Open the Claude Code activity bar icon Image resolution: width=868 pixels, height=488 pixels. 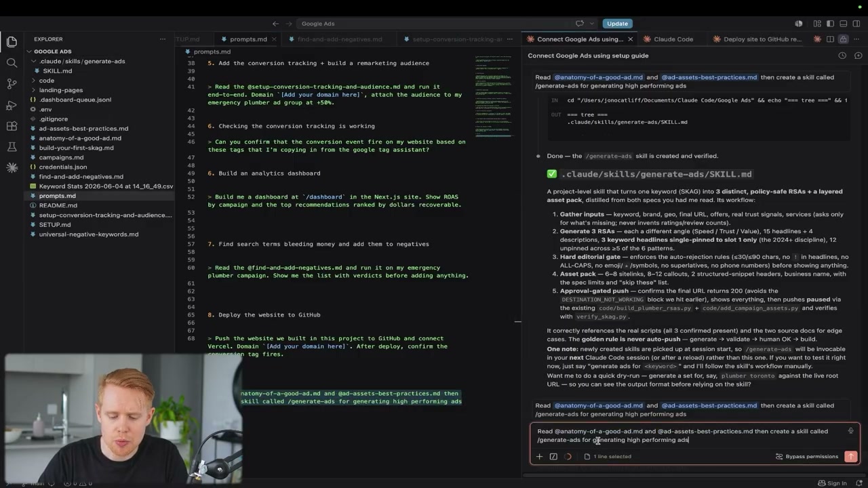[12, 167]
